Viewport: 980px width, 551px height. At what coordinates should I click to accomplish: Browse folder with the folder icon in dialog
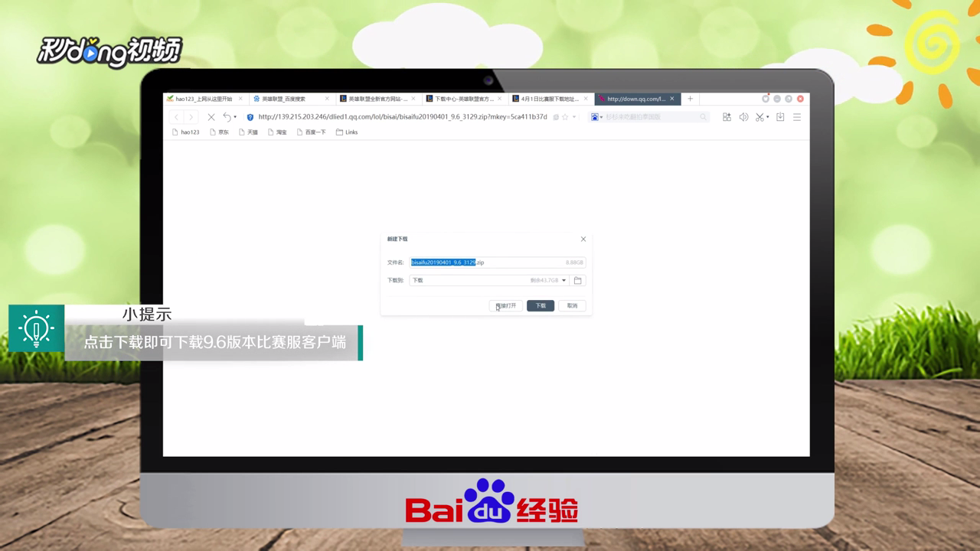click(578, 280)
